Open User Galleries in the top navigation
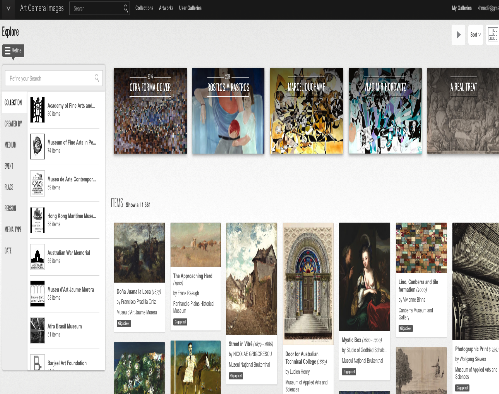Viewport: 499px width, 394px height. click(190, 8)
